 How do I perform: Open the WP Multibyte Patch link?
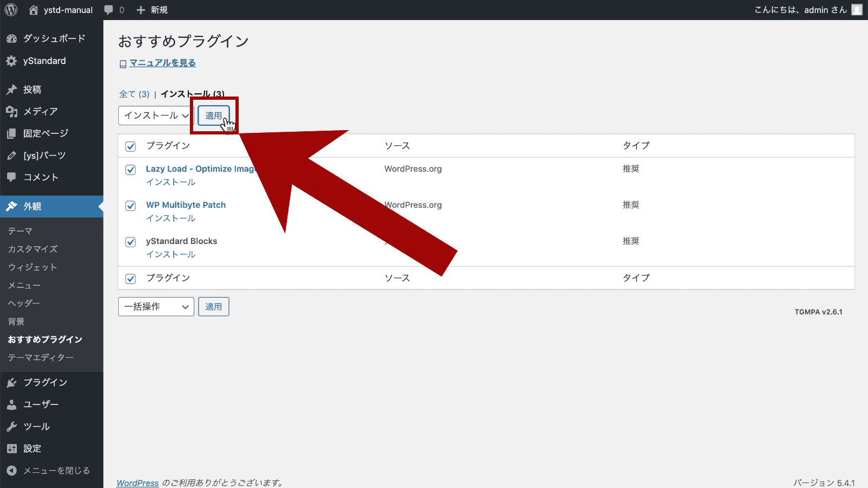(x=186, y=205)
